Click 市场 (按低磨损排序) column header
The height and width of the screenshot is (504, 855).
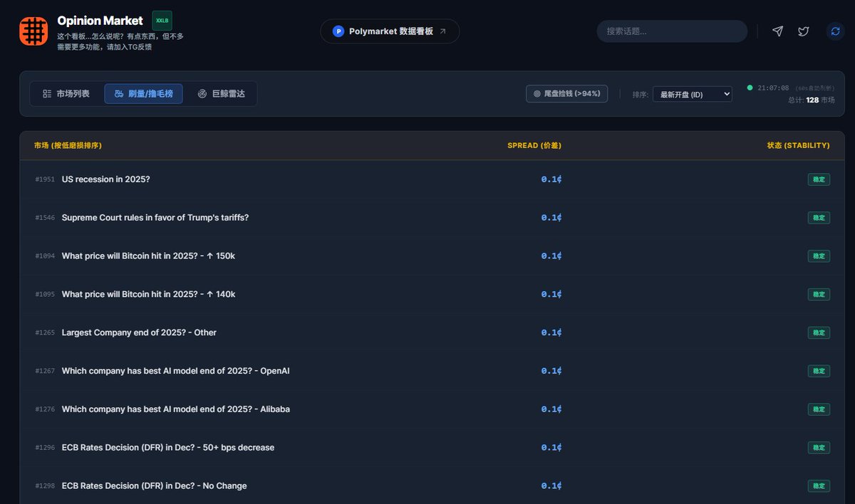(68, 145)
